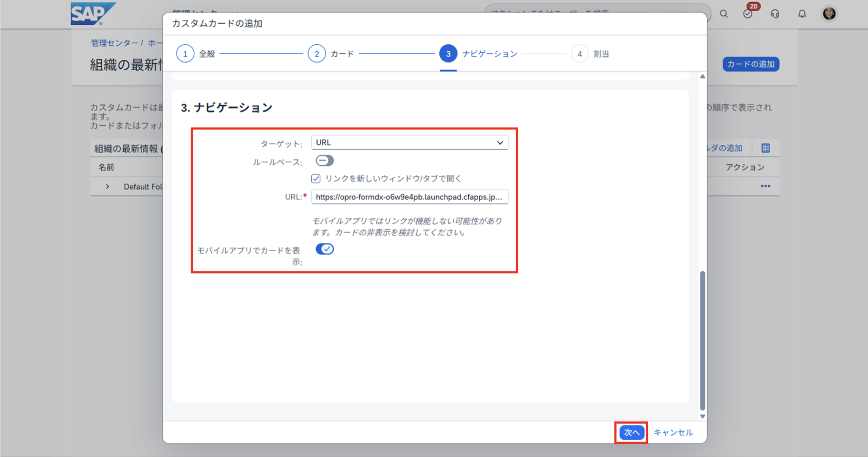Click the headset support icon
Viewport: 868px width, 457px height.
pyautogui.click(x=775, y=14)
